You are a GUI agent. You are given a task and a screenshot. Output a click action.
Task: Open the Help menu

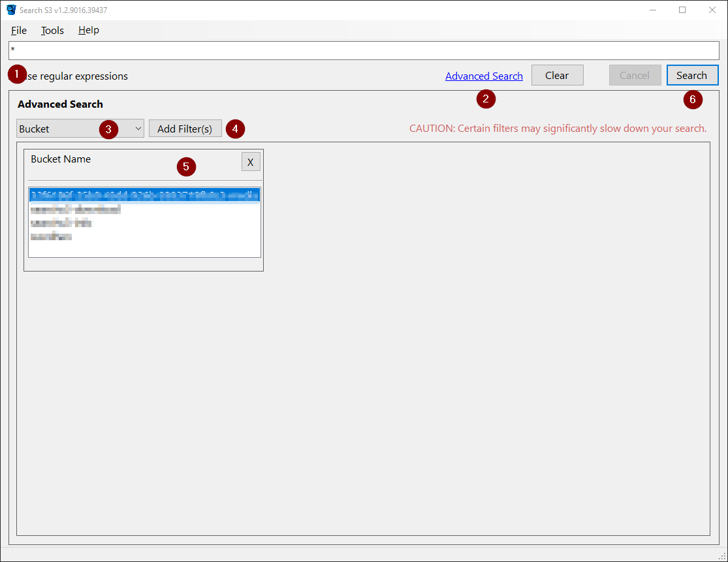88,30
